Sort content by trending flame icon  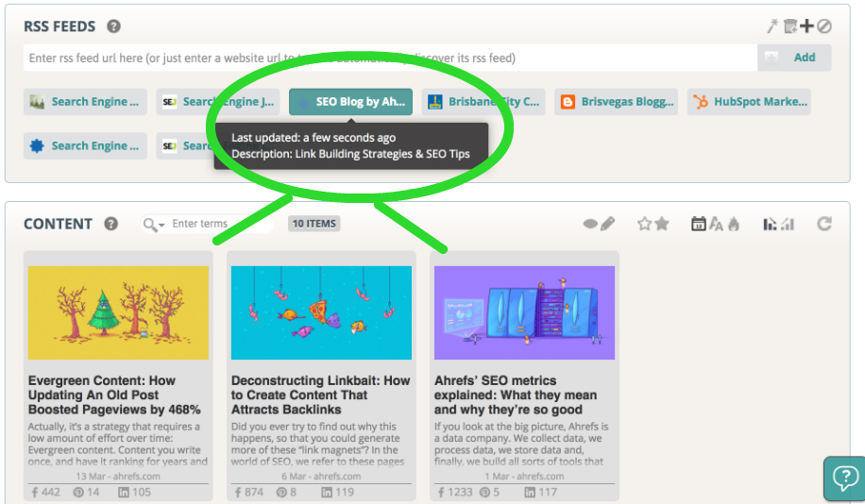[x=734, y=224]
